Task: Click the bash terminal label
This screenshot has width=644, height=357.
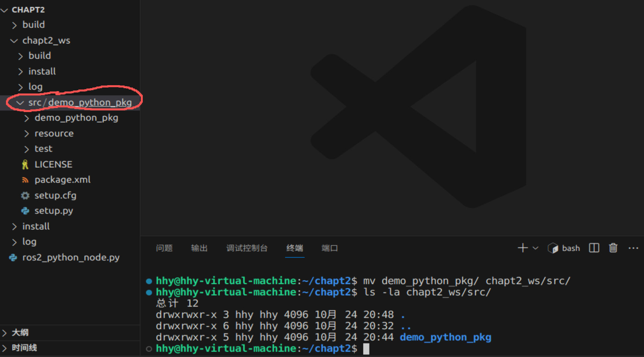Action: [x=571, y=248]
